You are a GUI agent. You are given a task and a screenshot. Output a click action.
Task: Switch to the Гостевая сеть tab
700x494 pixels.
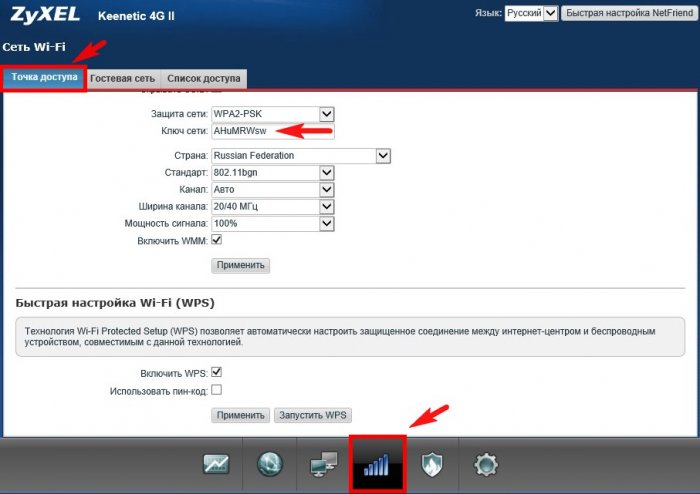123,79
